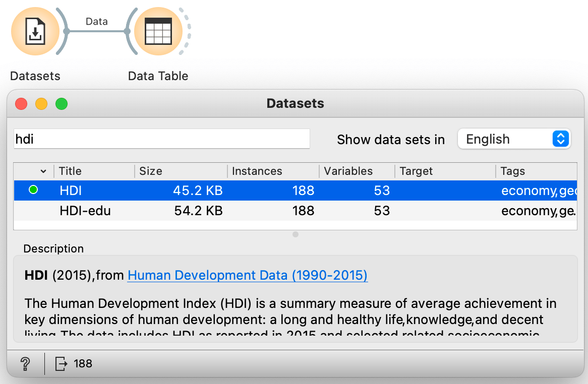The height and width of the screenshot is (384, 588).
Task: Select the Datasets widget node
Action: point(35,31)
